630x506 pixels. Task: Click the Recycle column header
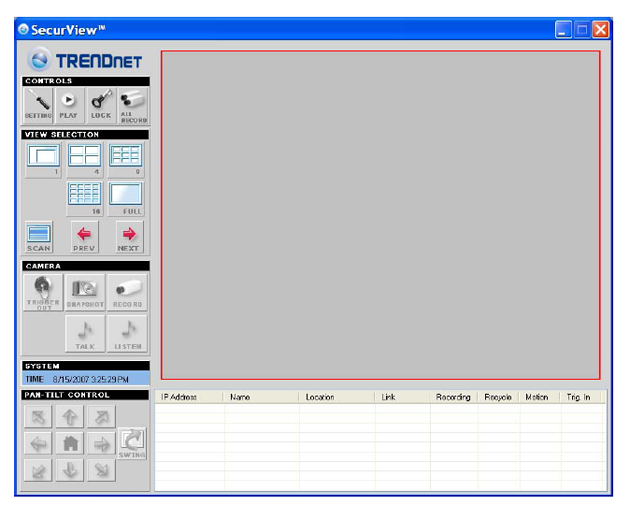click(498, 397)
